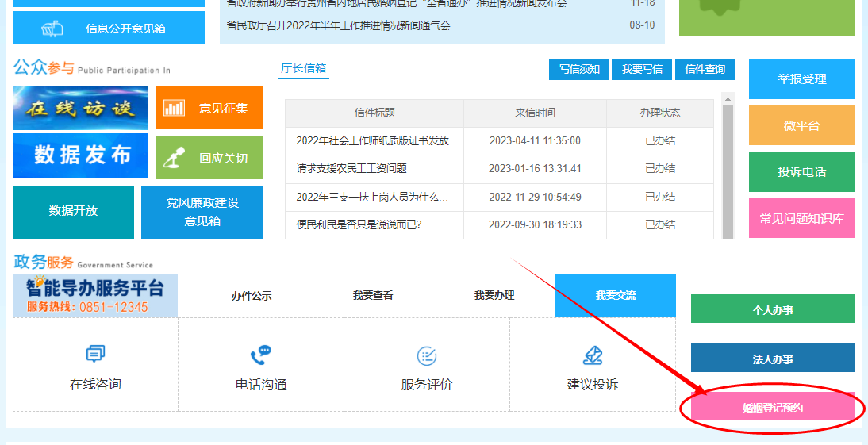Switch to the 办件公示 tab
Image resolution: width=868 pixels, height=445 pixels.
(252, 296)
